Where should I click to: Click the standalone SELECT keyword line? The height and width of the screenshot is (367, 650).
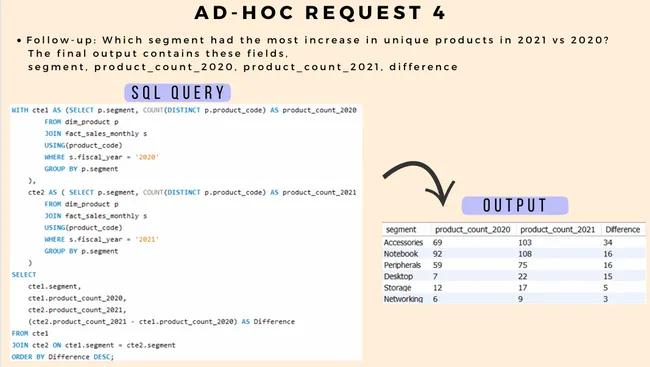(x=24, y=275)
